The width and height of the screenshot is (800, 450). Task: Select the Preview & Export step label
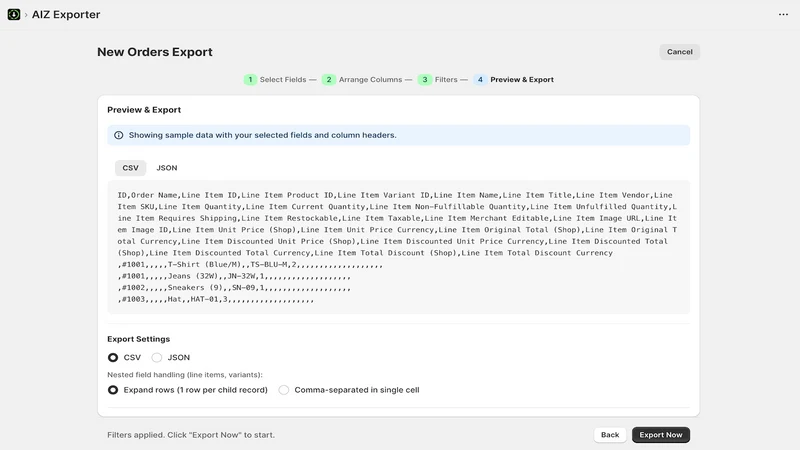[x=522, y=80]
